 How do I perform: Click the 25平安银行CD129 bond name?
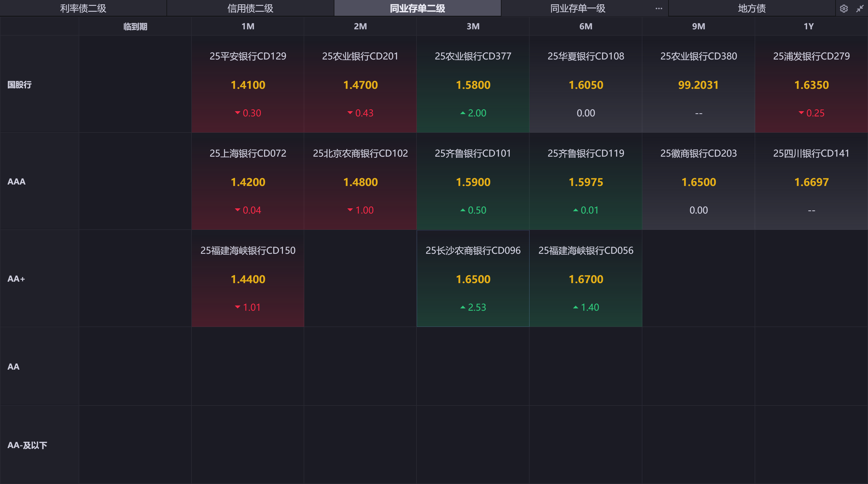248,56
